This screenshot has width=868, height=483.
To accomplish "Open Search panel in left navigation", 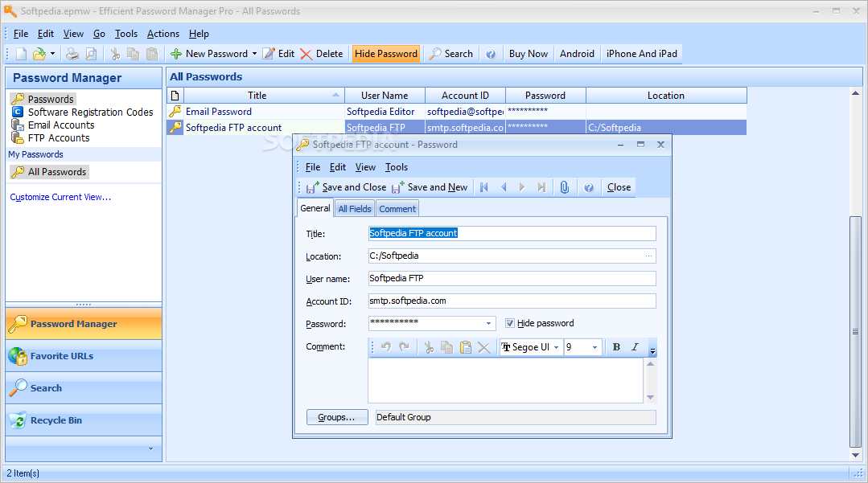I will [84, 388].
